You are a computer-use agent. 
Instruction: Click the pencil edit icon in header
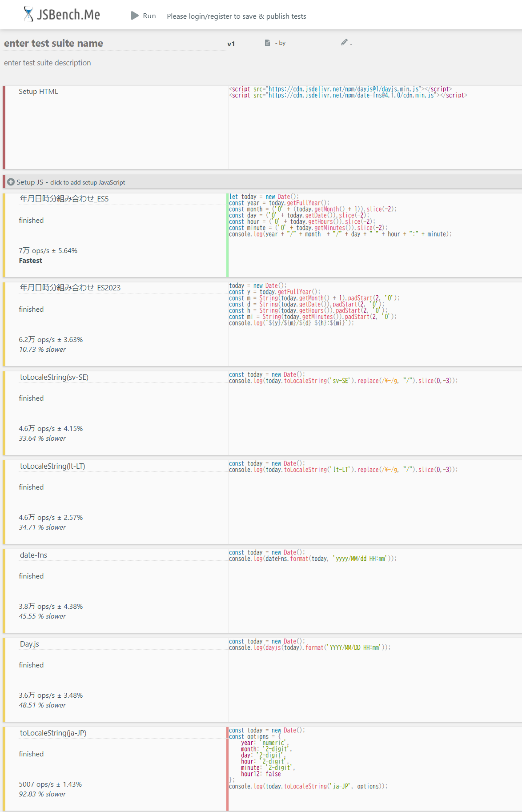pyautogui.click(x=344, y=42)
